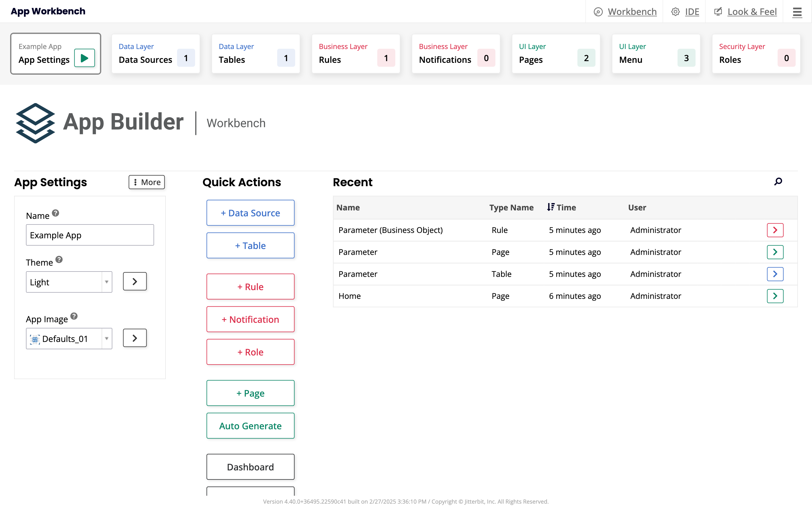Open the Parameter rule row via its red chevron
The height and width of the screenshot is (507, 812).
(x=775, y=230)
